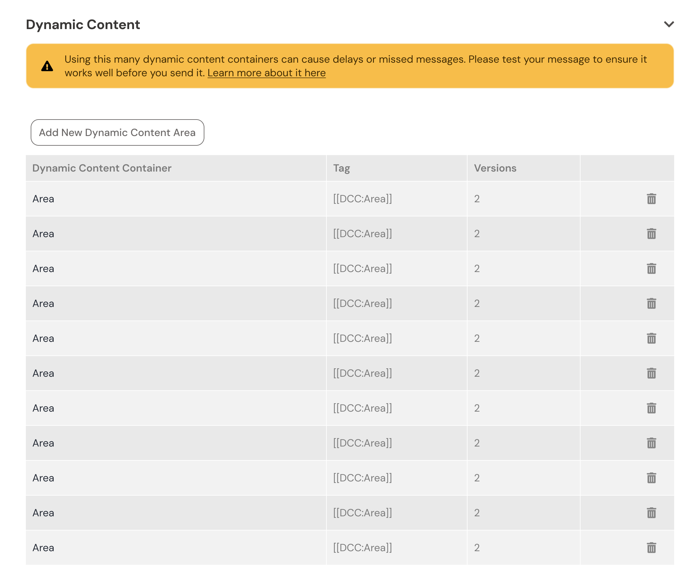The image size is (700, 588).
Task: Click the Tag column header
Action: pyautogui.click(x=341, y=168)
